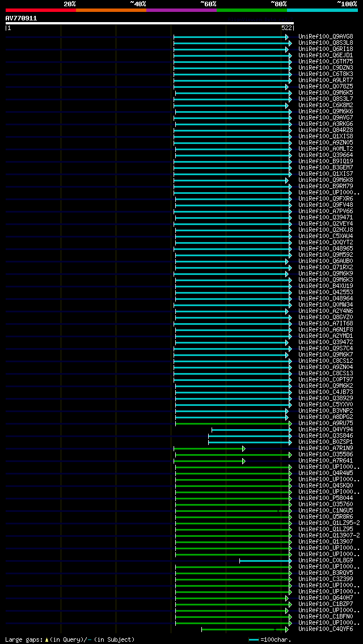Choose the UniRef100_A7PV66 hit label
The image size is (363, 644).
(x=326, y=211)
